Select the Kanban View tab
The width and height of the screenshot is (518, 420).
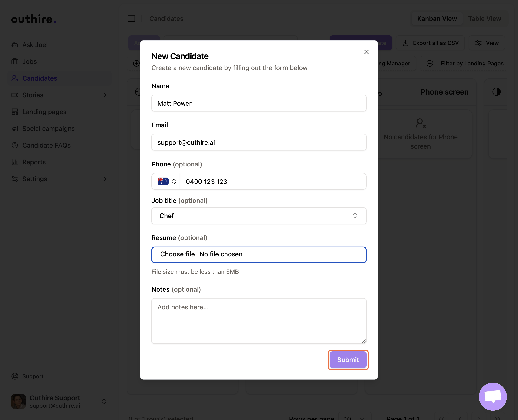(437, 19)
